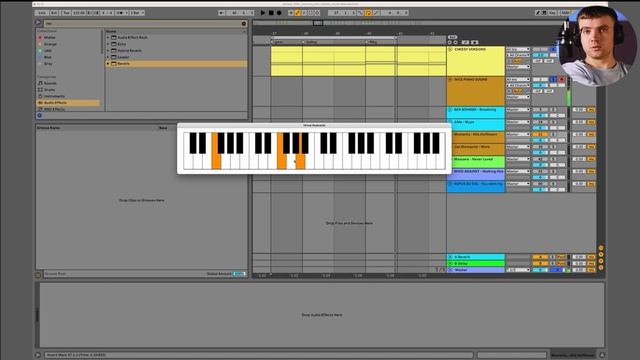Toggle Returns show button at right edge
Screen dimensions: 640x360
click(x=601, y=255)
